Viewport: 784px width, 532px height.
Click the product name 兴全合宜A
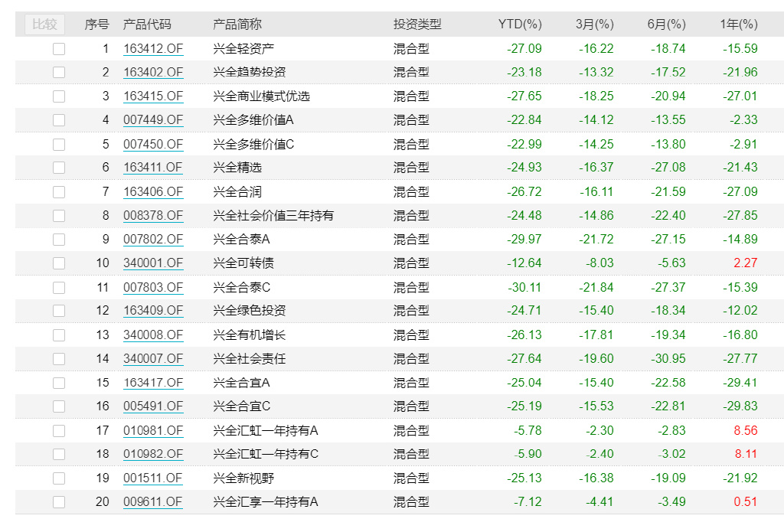point(241,383)
